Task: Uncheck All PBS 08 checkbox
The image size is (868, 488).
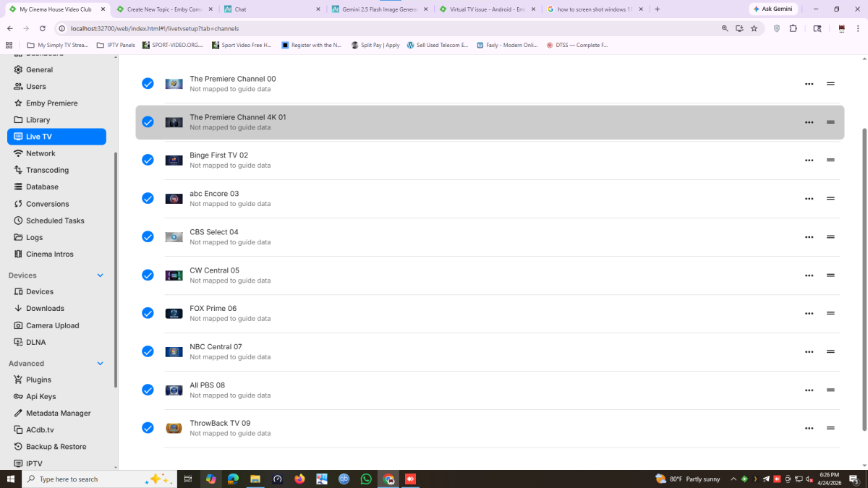Action: pyautogui.click(x=148, y=390)
